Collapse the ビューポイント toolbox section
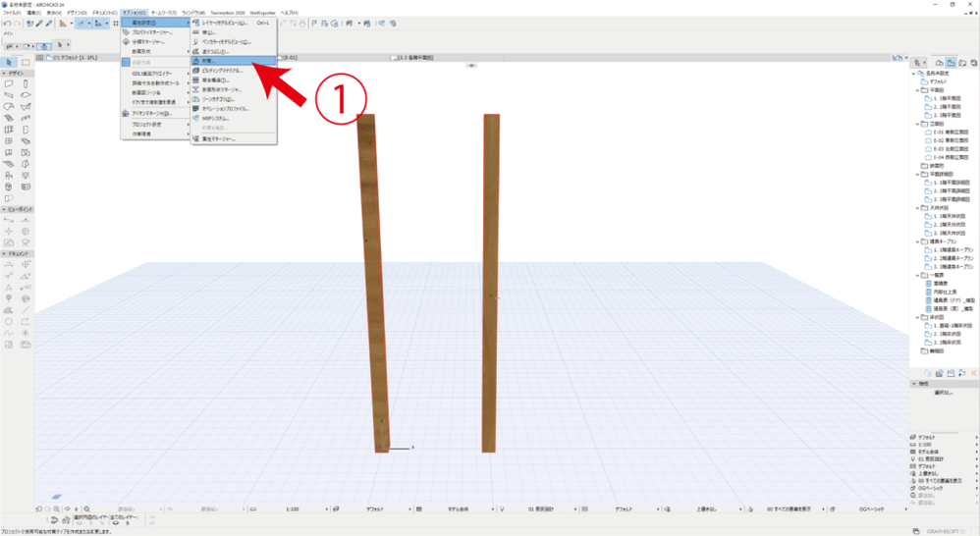980x536 pixels. 4,209
